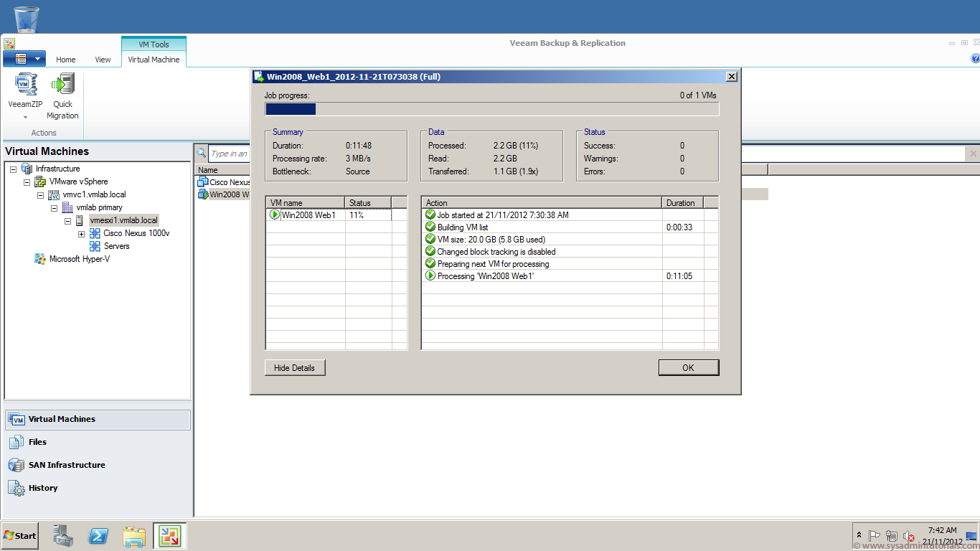This screenshot has width=980, height=551.
Task: Collapse the vmesxi1.vmlab.local node
Action: [68, 220]
